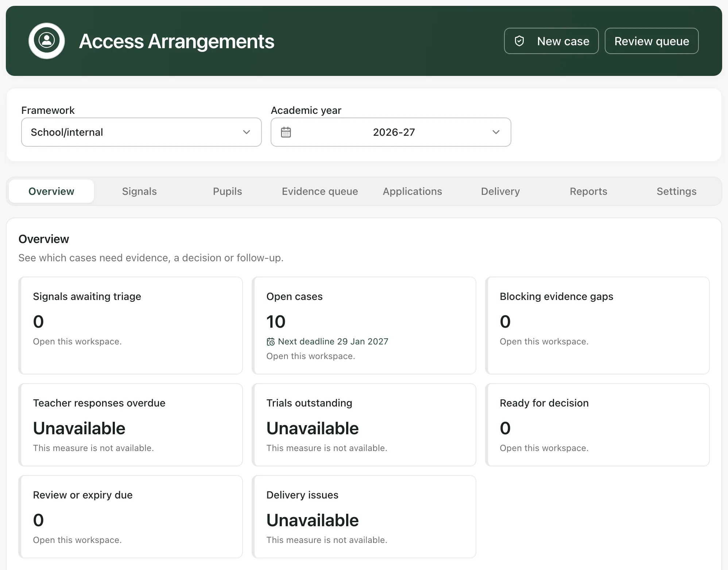This screenshot has width=728, height=570.
Task: Click the user profile avatar icon
Action: click(x=47, y=41)
